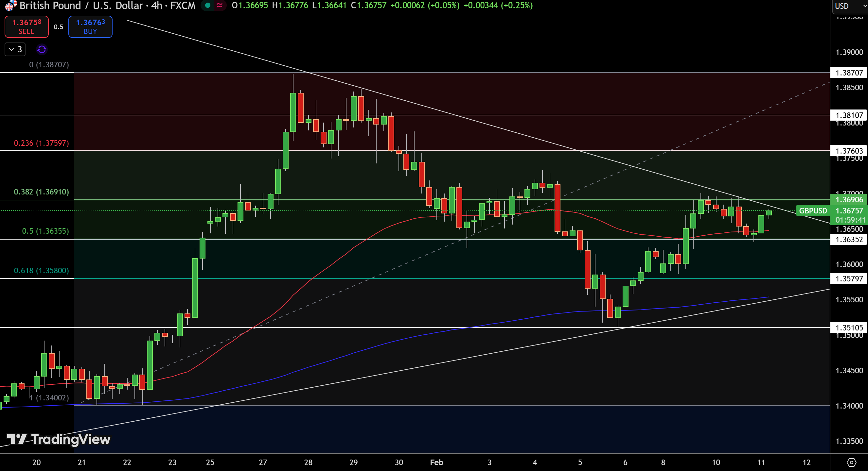Click the 1.36352 price axis tag

click(849, 239)
